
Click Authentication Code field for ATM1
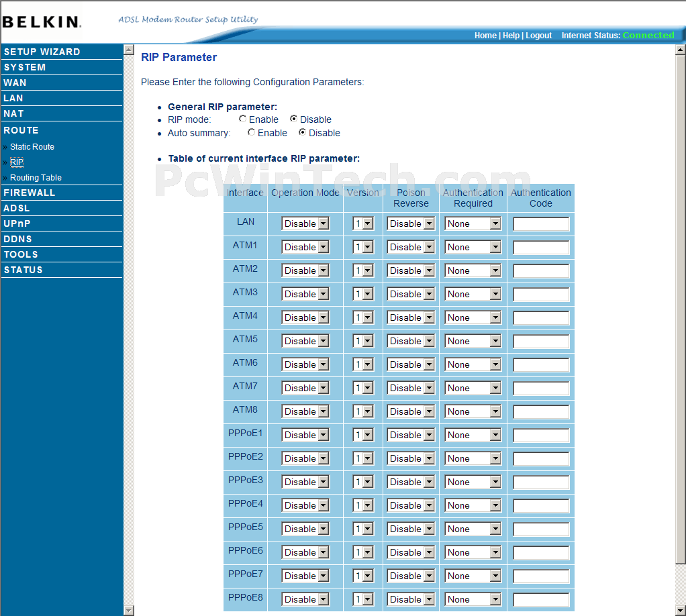coord(541,248)
